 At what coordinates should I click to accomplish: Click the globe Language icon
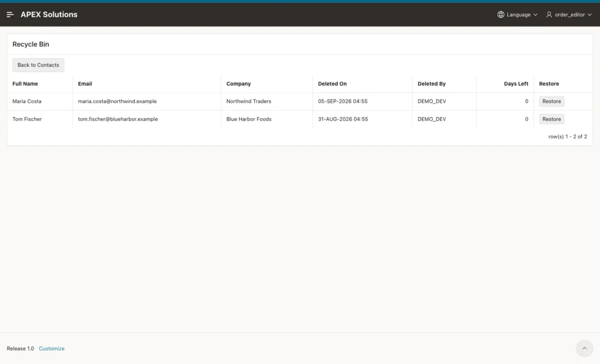500,15
